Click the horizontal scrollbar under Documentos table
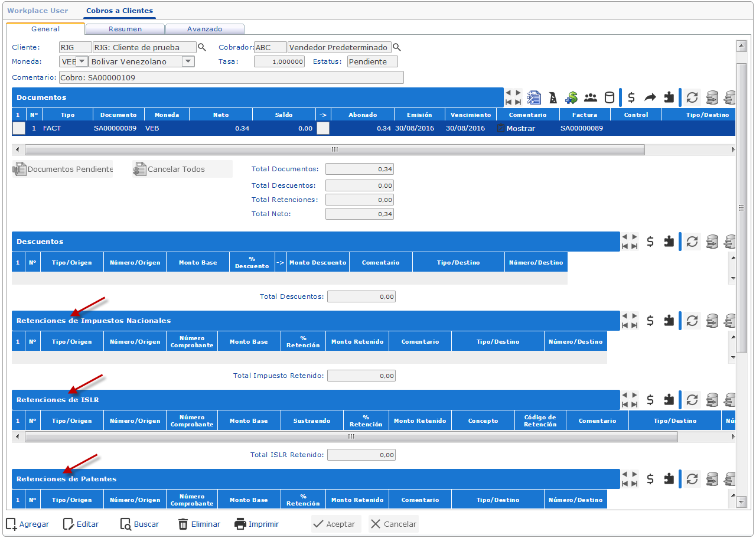The image size is (756, 538). 334,150
